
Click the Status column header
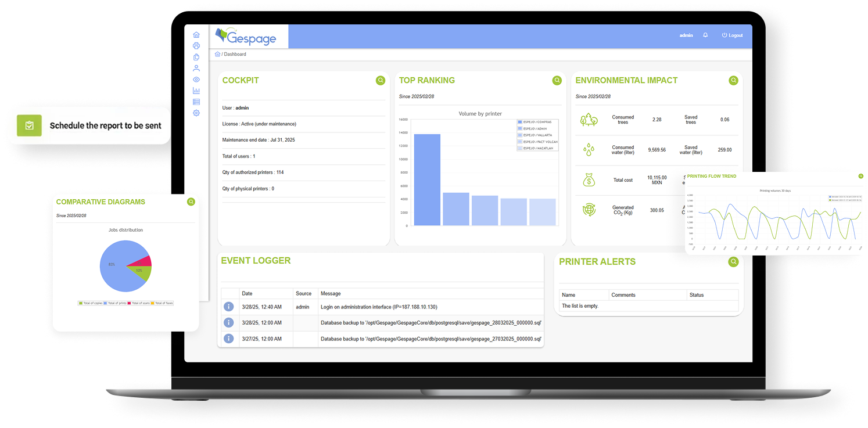coord(697,295)
